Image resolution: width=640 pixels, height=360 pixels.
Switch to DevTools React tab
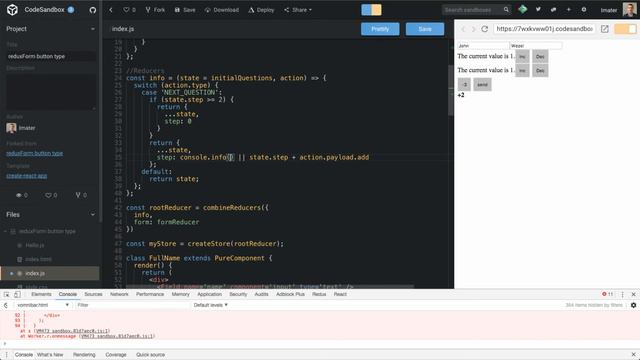[x=340, y=294]
